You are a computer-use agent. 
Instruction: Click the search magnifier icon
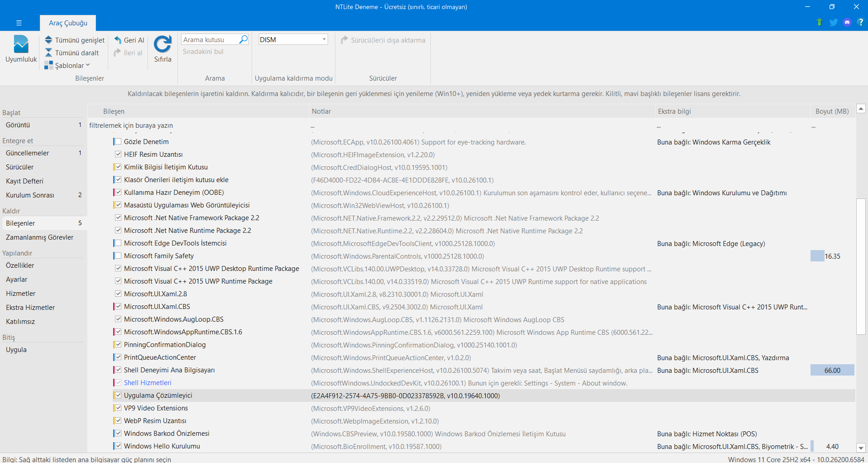tap(243, 39)
